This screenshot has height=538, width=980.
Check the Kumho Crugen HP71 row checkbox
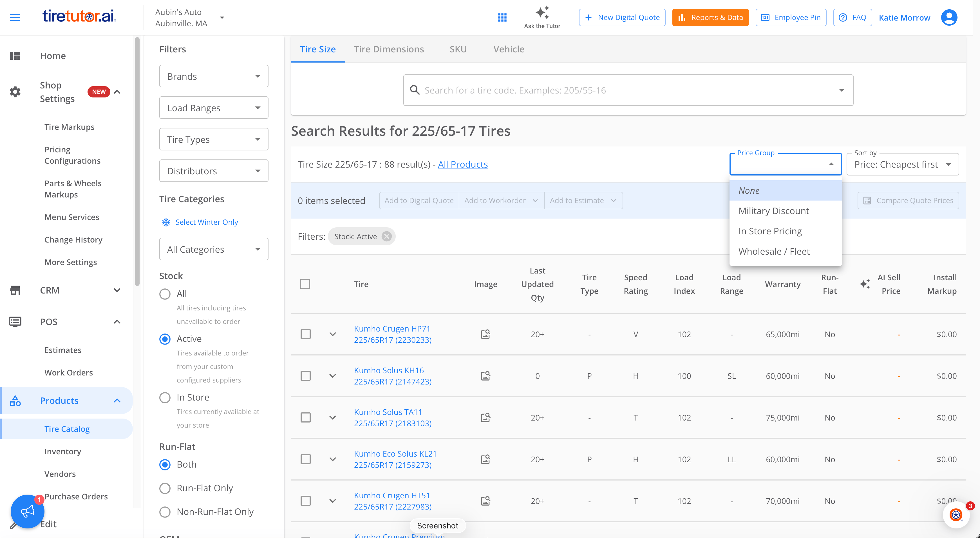pos(305,334)
